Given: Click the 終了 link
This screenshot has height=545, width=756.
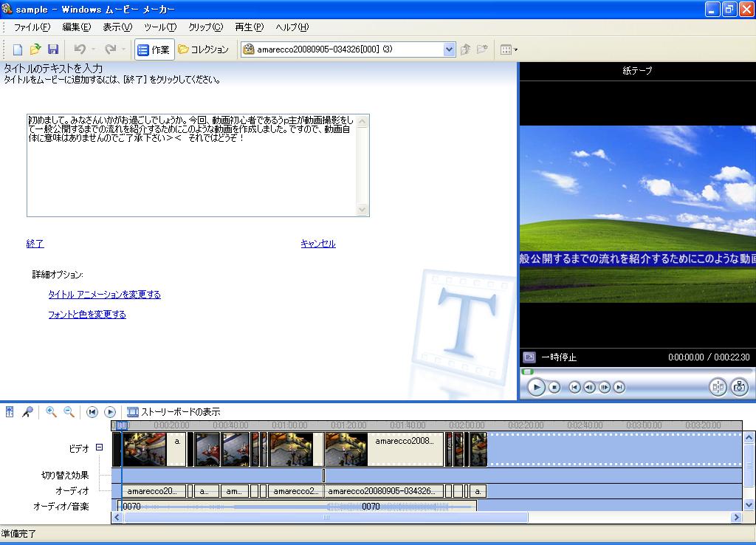Looking at the screenshot, I should pos(35,244).
